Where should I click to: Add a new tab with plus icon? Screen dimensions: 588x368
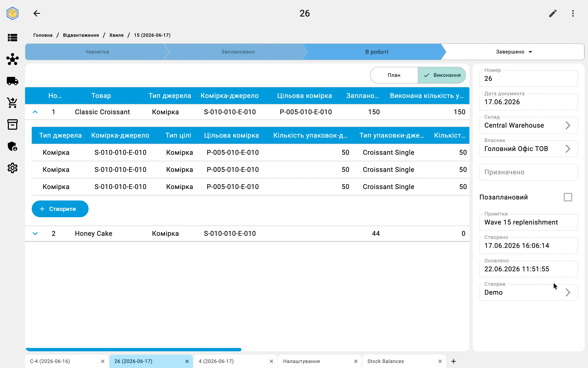click(x=454, y=361)
